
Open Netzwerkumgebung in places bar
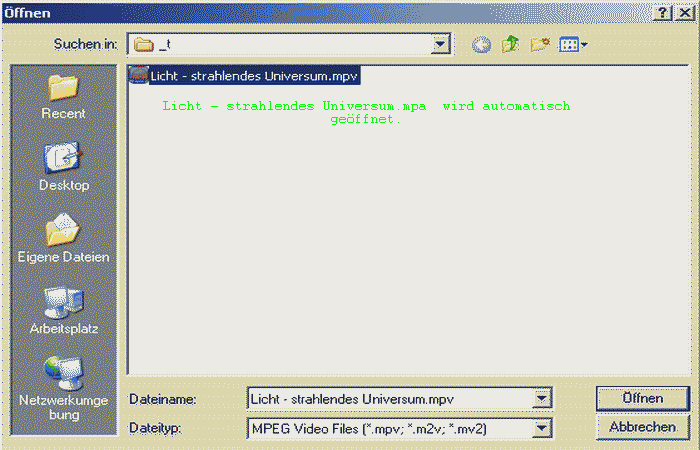tap(63, 385)
